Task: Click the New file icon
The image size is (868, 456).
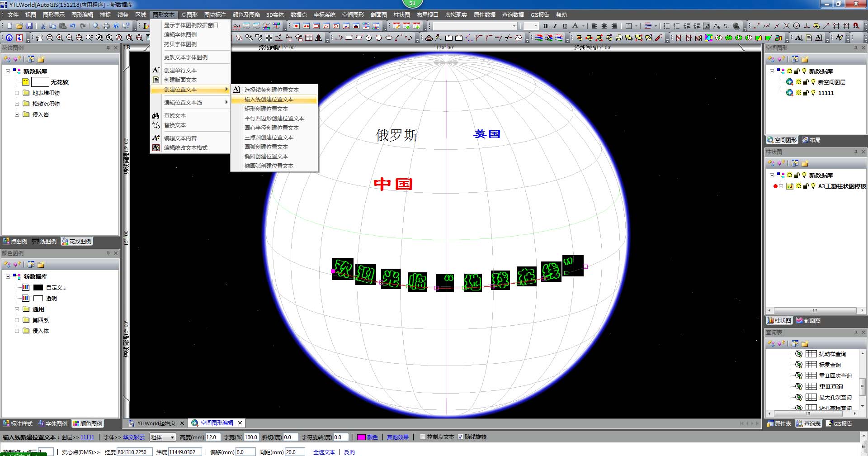Action: point(9,26)
